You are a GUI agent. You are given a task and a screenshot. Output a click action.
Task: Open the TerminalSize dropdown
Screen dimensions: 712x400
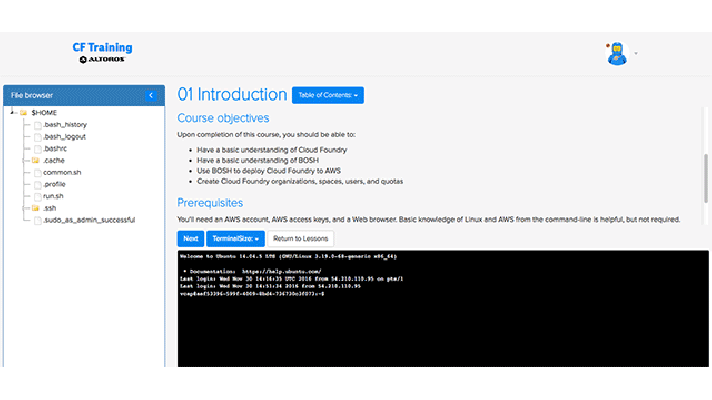pos(235,238)
